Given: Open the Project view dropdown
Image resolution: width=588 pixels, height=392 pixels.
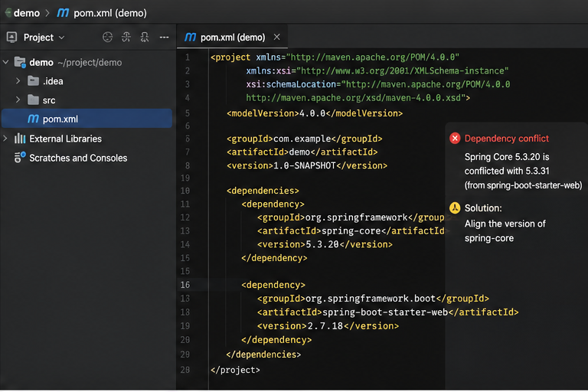Looking at the screenshot, I should (62, 38).
